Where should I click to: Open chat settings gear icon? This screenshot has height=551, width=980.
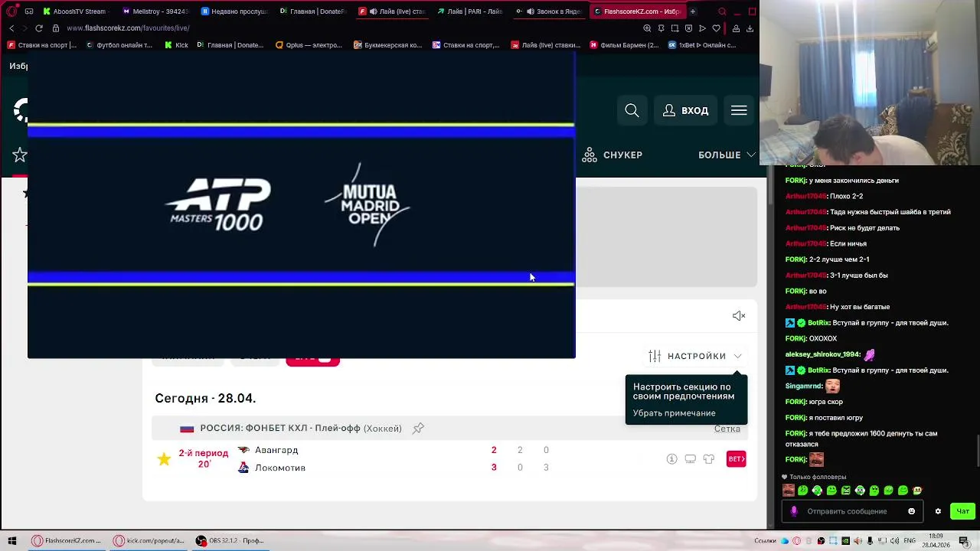tap(938, 511)
